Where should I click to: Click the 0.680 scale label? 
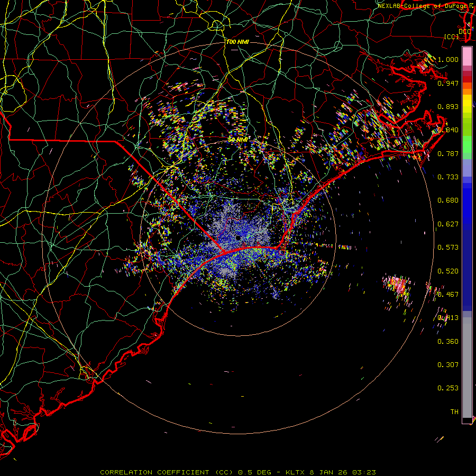click(x=448, y=200)
